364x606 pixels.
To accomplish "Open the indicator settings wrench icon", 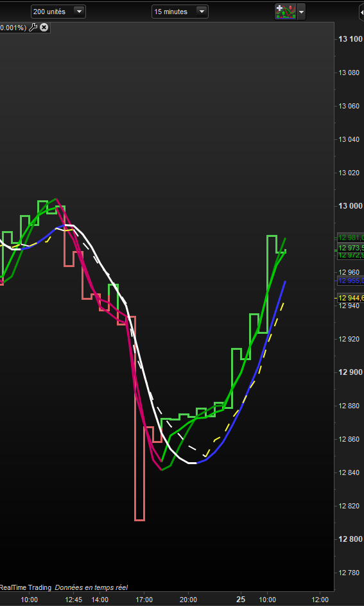I will click(33, 27).
